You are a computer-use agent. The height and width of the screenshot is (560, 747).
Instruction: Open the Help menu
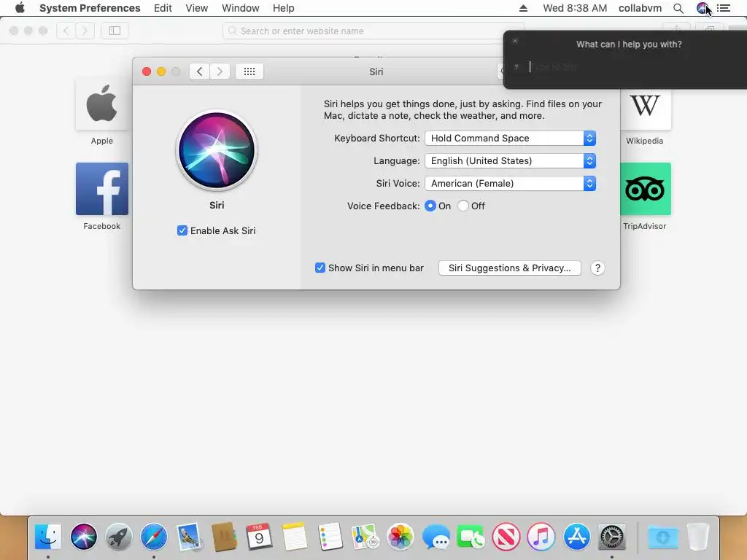click(284, 8)
